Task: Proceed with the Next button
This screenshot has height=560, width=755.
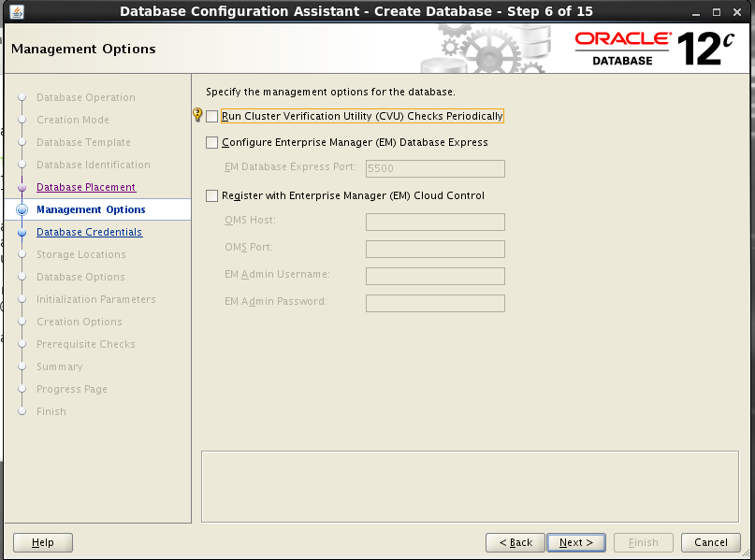Action: pos(576,542)
